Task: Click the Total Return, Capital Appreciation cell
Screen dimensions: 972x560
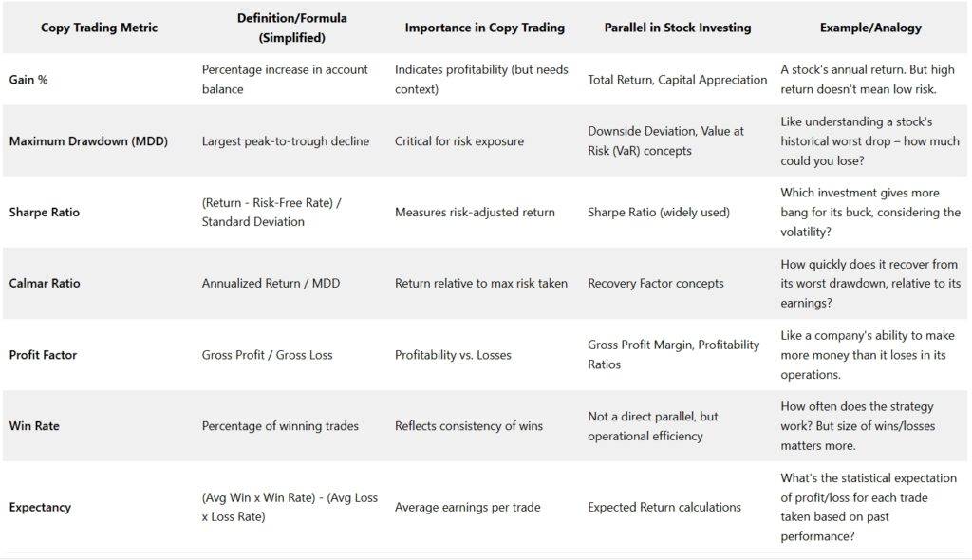Action: (677, 80)
